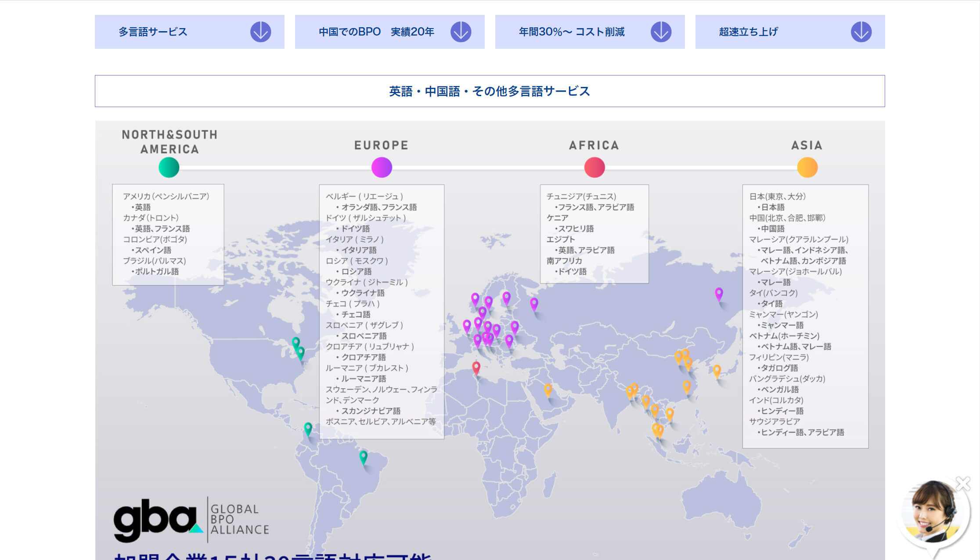This screenshot has height=560, width=980.
Task: Click the green Colombia map pin
Action: [x=308, y=428]
